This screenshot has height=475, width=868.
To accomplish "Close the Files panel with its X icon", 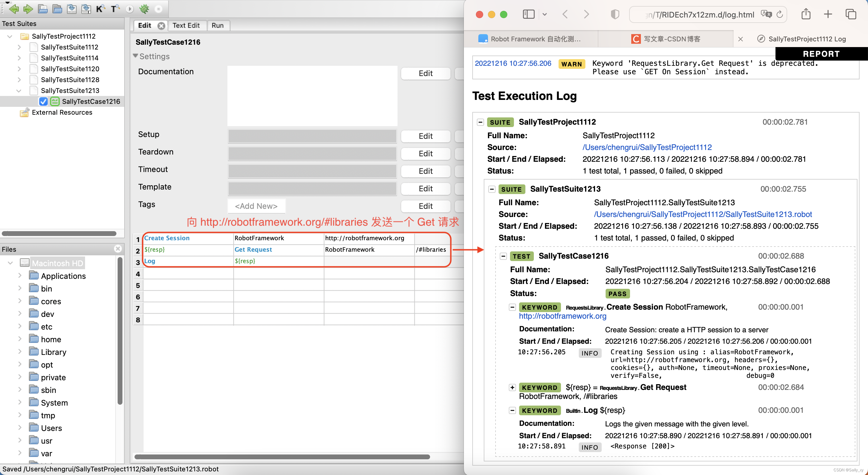I will coord(118,248).
